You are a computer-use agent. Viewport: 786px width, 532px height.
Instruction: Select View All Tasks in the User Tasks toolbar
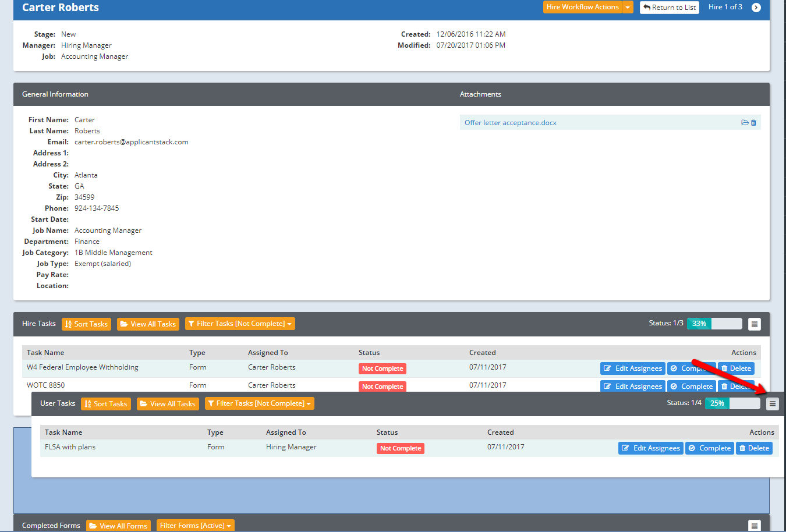[168, 403]
